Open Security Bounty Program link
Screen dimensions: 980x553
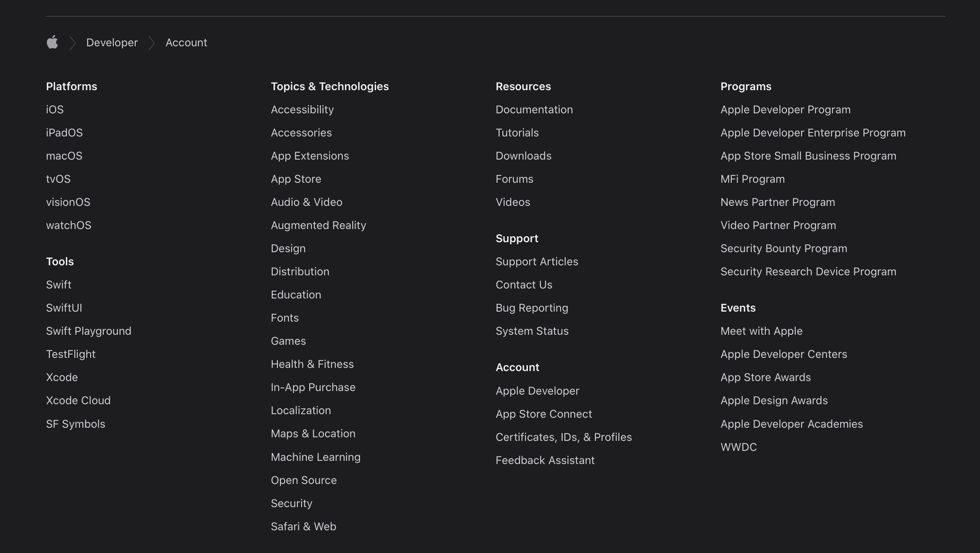784,248
